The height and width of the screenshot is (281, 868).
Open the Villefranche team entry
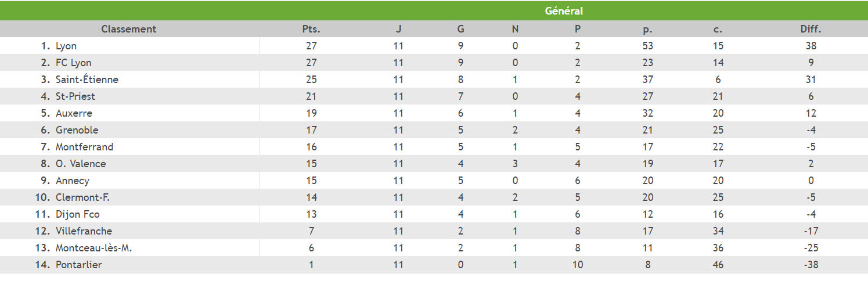[84, 231]
